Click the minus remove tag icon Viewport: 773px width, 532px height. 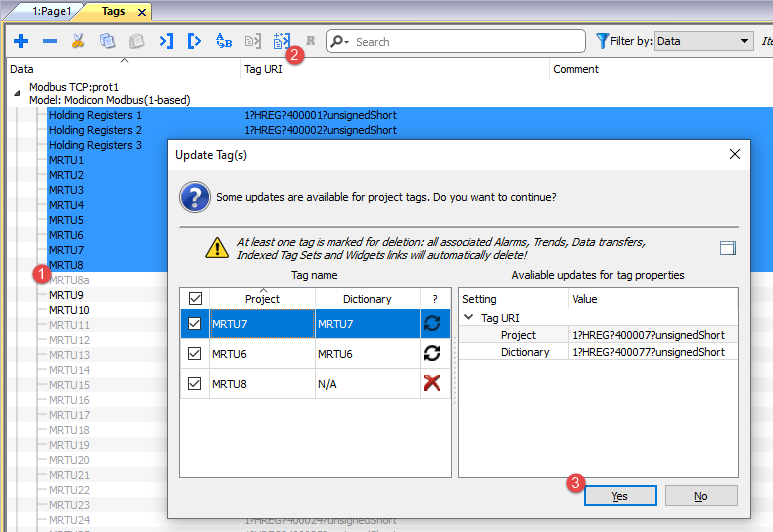coord(50,41)
